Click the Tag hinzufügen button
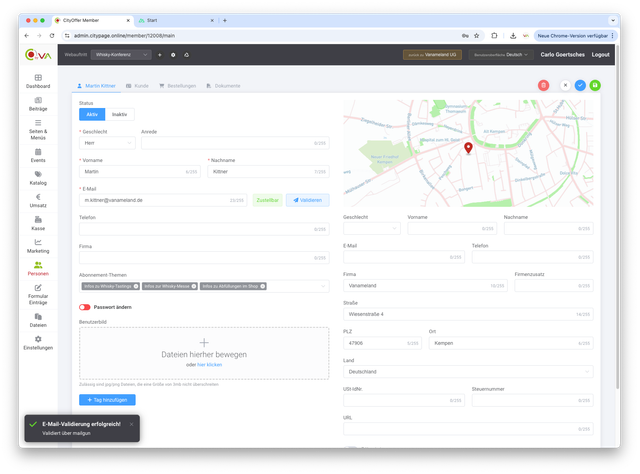The image size is (640, 474). (x=107, y=400)
